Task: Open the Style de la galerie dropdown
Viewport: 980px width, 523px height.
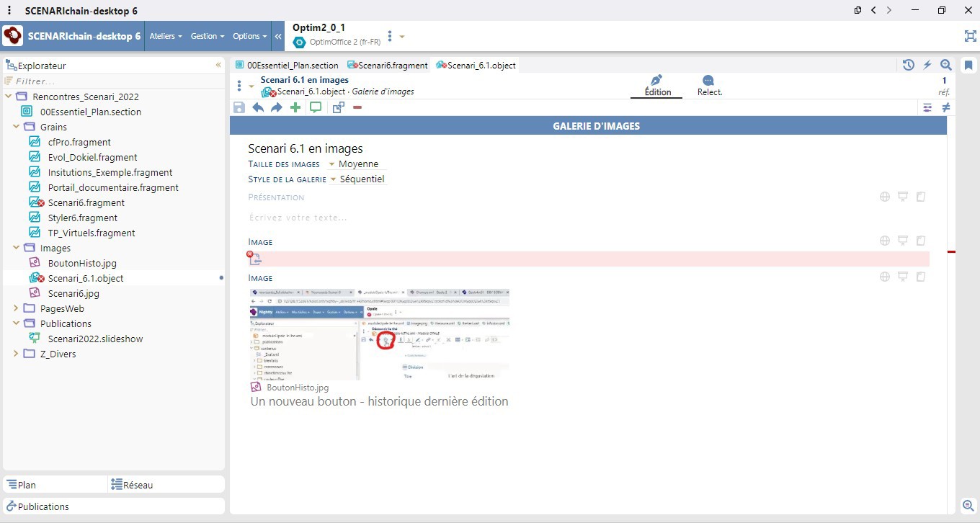Action: (x=334, y=179)
